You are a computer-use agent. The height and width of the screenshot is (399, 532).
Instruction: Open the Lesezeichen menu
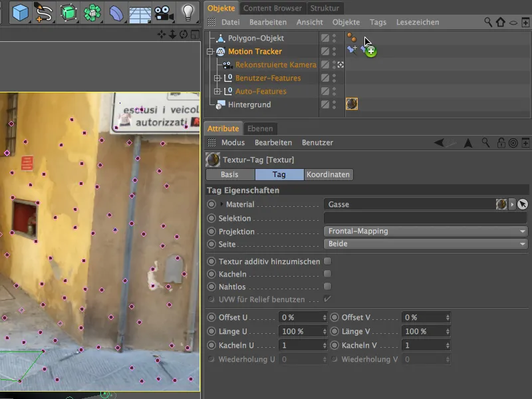[x=418, y=23]
